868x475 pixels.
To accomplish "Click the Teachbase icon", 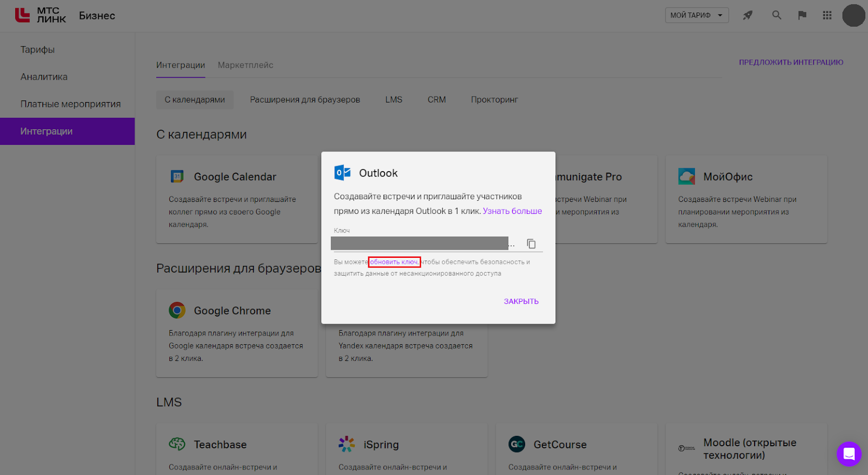I will [177, 444].
